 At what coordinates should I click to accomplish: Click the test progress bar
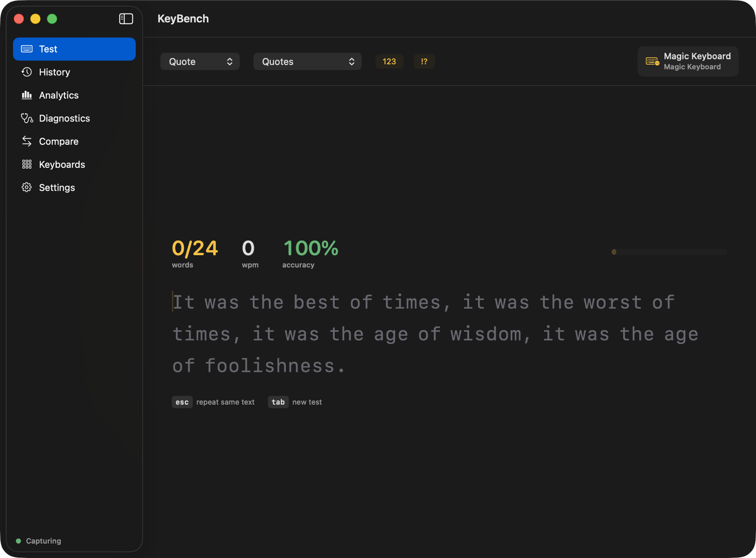pos(669,252)
